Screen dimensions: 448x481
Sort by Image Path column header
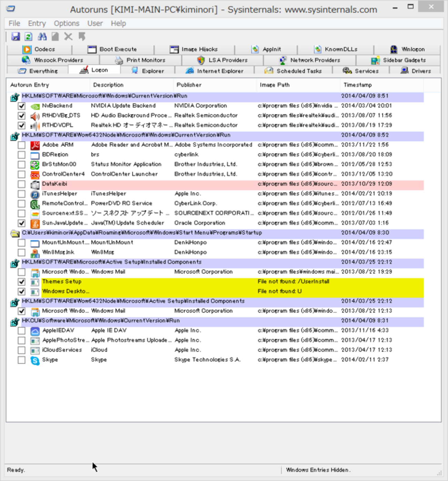298,85
